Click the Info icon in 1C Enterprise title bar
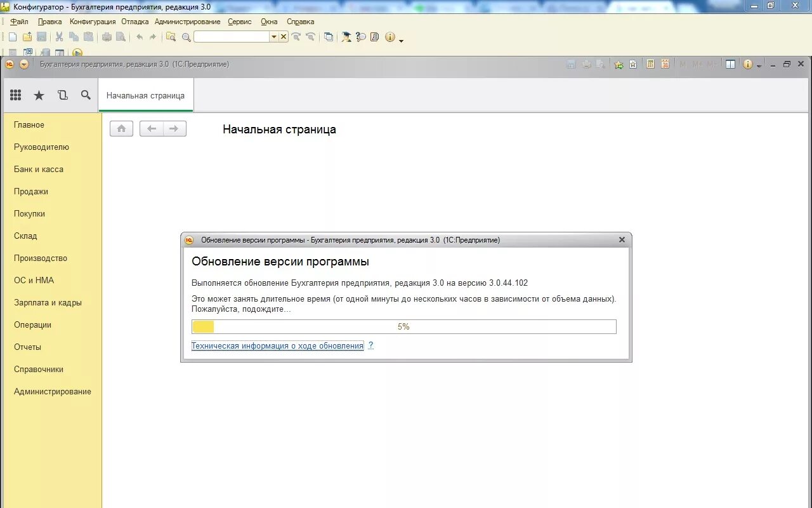The image size is (812, 508). [748, 64]
